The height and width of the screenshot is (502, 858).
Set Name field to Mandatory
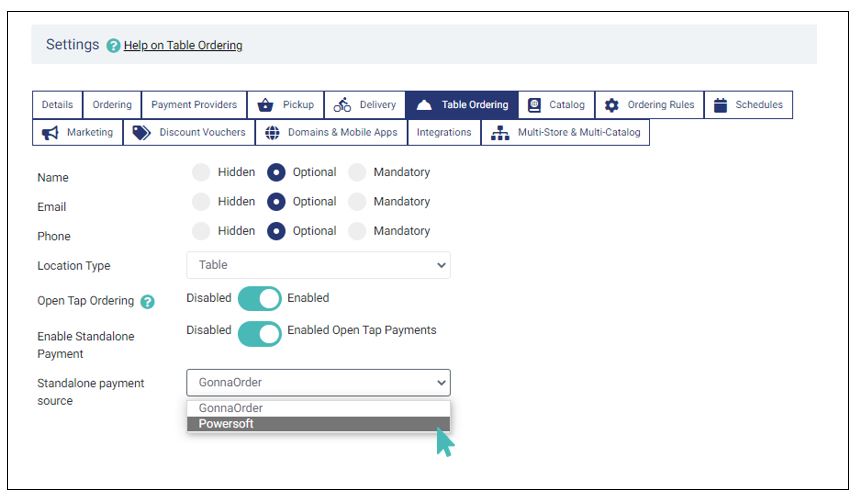pyautogui.click(x=357, y=172)
